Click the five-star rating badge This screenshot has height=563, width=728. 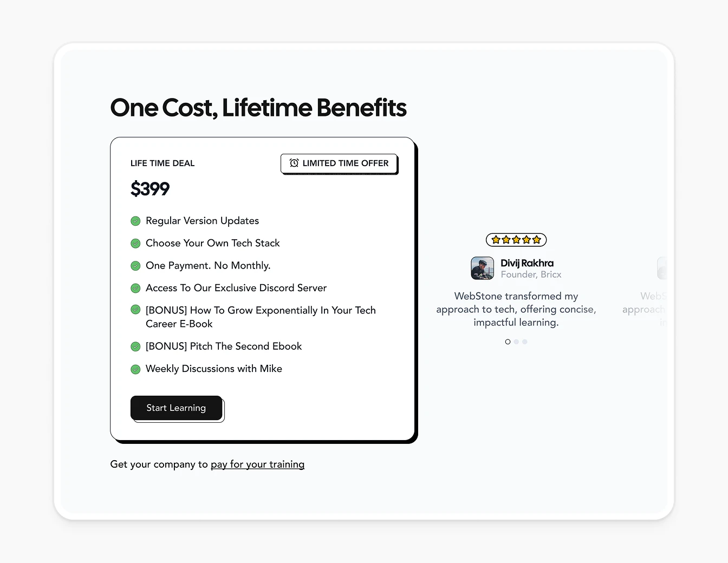(x=516, y=239)
